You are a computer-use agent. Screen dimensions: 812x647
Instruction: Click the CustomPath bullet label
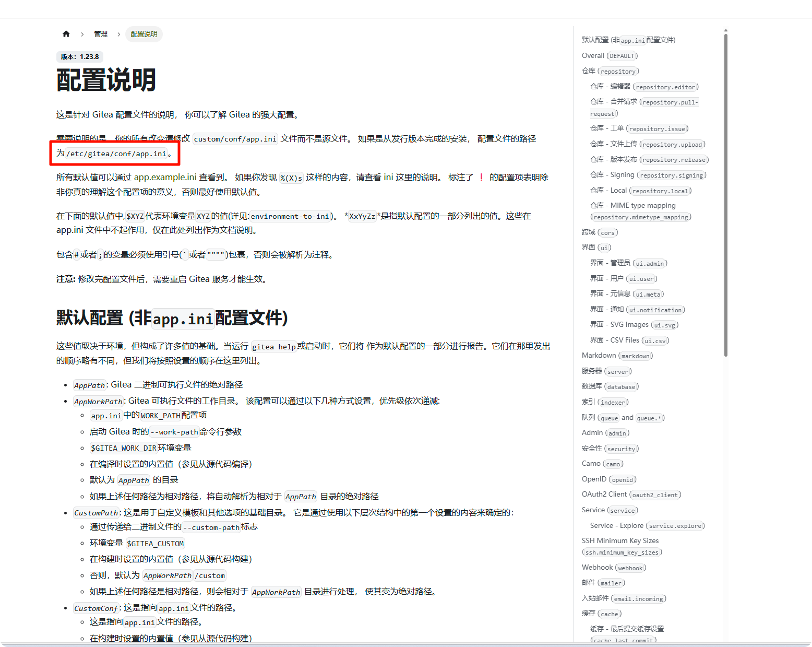point(96,513)
